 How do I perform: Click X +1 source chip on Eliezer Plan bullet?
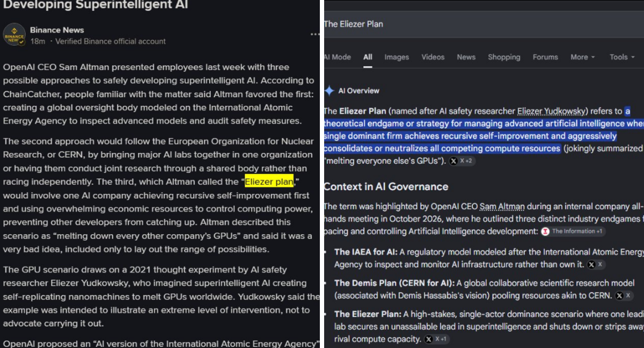coord(436,339)
